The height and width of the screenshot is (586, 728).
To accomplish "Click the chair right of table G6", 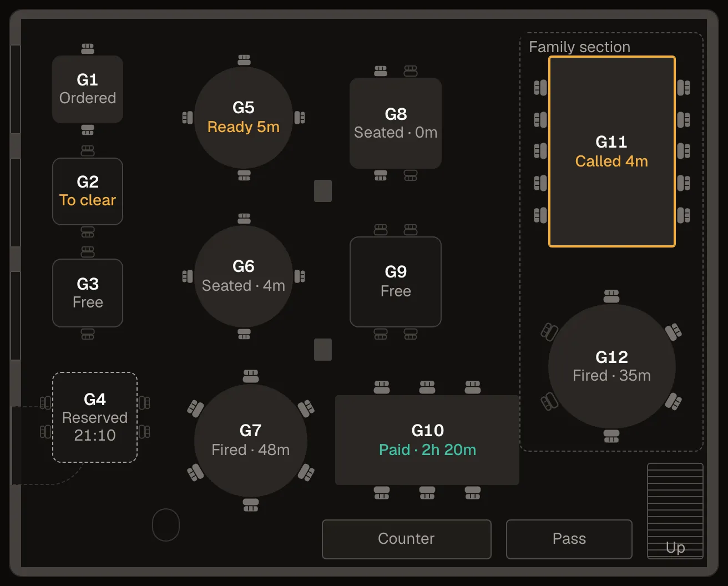I will [300, 276].
